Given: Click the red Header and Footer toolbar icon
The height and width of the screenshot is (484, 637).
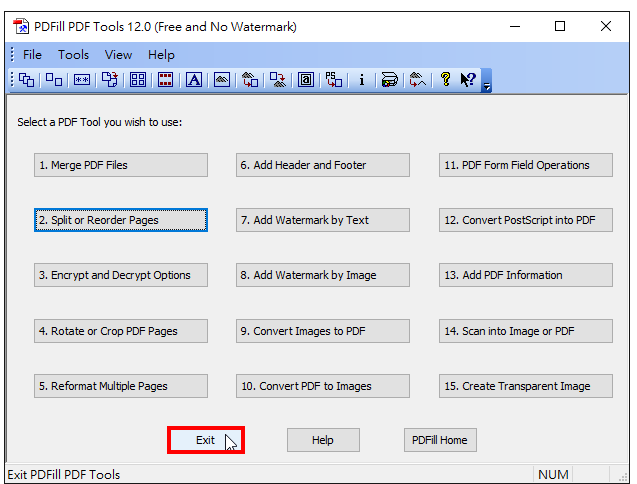Looking at the screenshot, I should click(x=165, y=80).
